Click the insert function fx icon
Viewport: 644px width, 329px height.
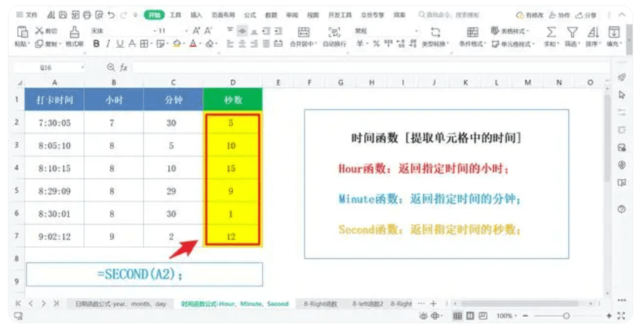click(x=123, y=67)
